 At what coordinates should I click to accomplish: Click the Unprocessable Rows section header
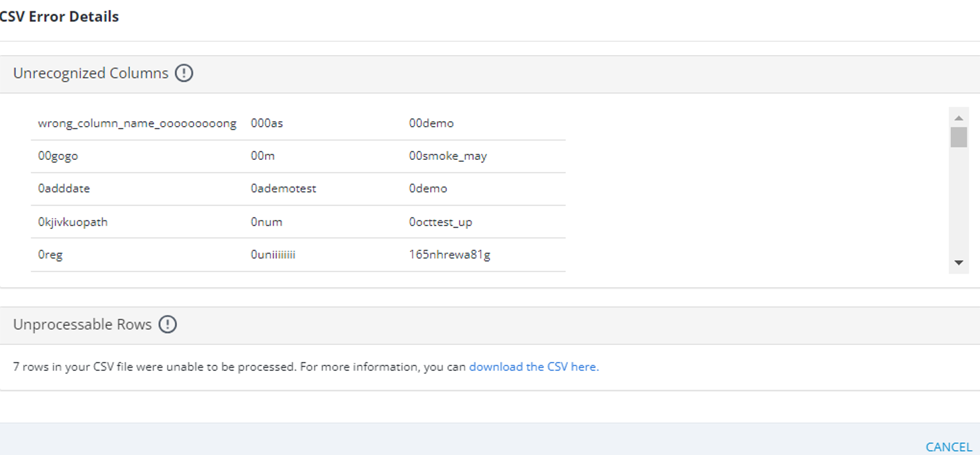pyautogui.click(x=83, y=324)
